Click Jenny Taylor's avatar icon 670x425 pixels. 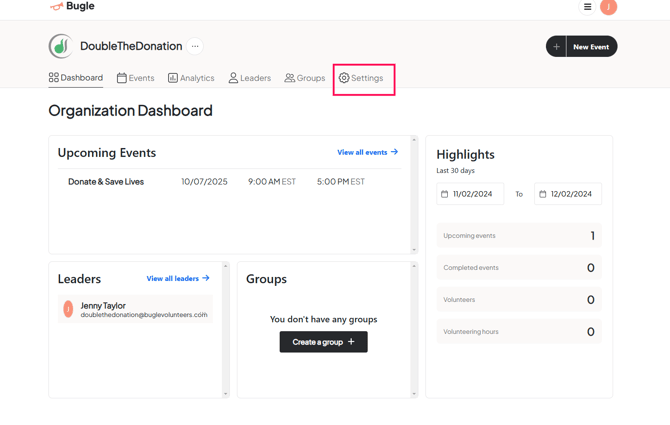click(x=68, y=310)
